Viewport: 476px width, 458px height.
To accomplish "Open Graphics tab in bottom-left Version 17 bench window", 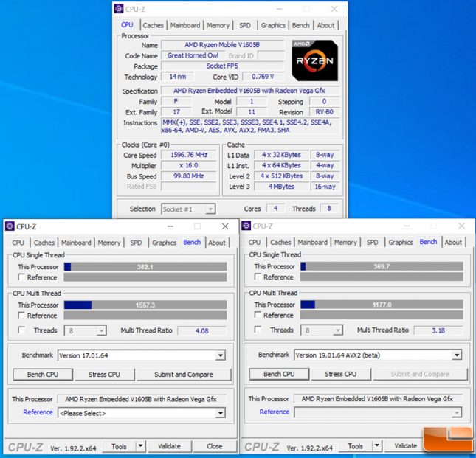I will click(165, 243).
